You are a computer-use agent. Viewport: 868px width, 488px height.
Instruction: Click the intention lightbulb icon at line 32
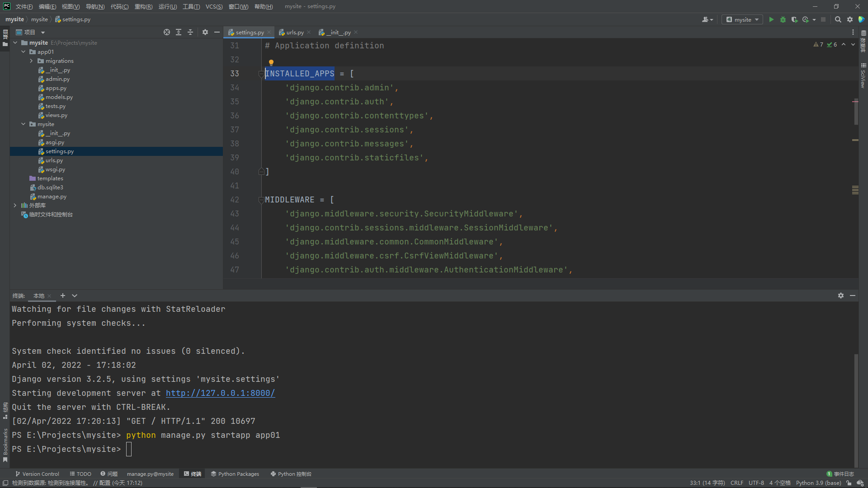pyautogui.click(x=271, y=62)
